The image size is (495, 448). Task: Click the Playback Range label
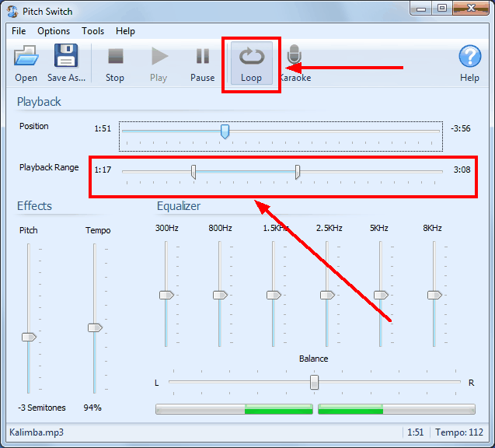coord(49,167)
